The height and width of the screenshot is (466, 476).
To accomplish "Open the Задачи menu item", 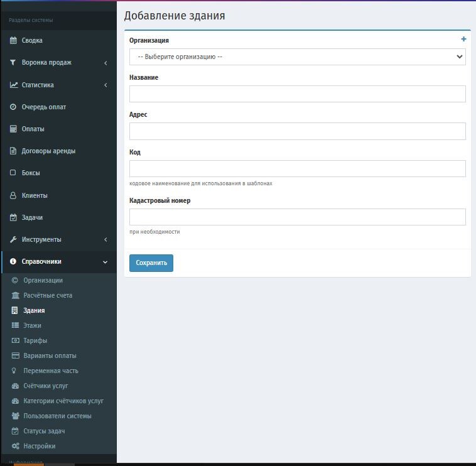I will click(32, 218).
